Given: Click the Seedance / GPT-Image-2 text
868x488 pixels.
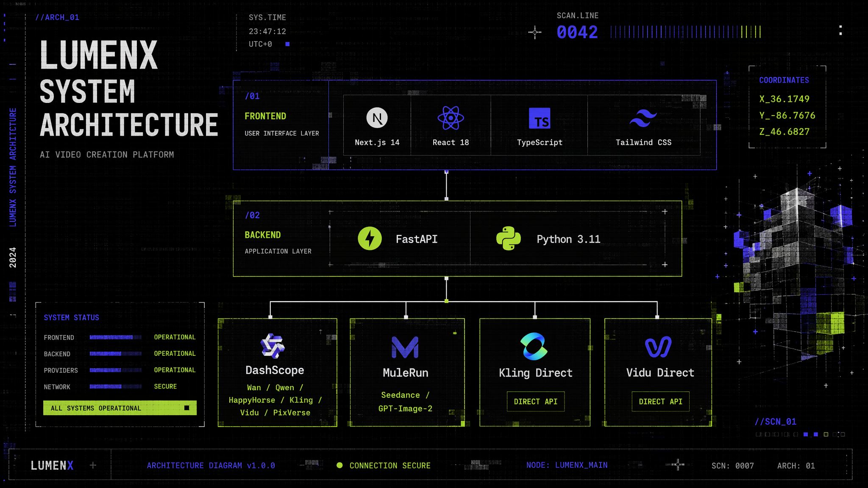Looking at the screenshot, I should pos(405,402).
